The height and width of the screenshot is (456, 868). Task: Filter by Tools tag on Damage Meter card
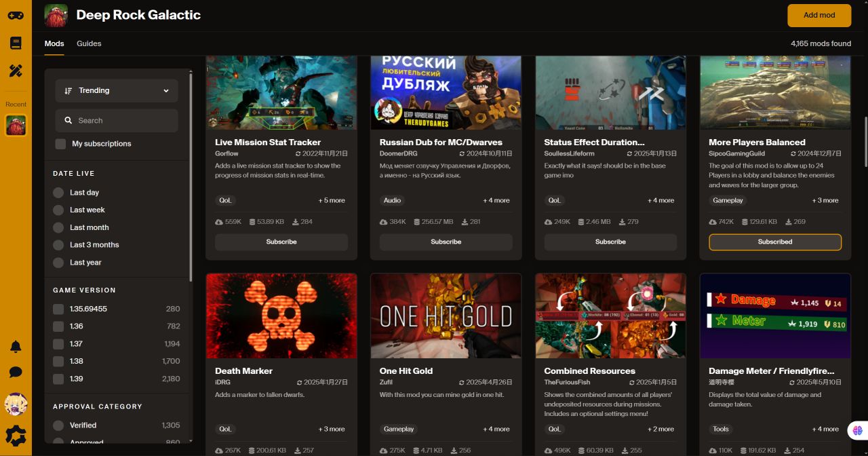tap(721, 430)
